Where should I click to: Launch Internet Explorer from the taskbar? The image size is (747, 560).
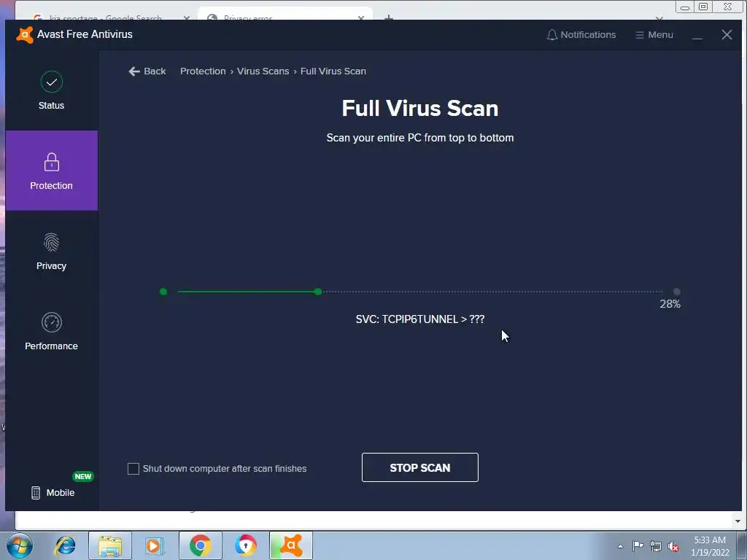65,545
